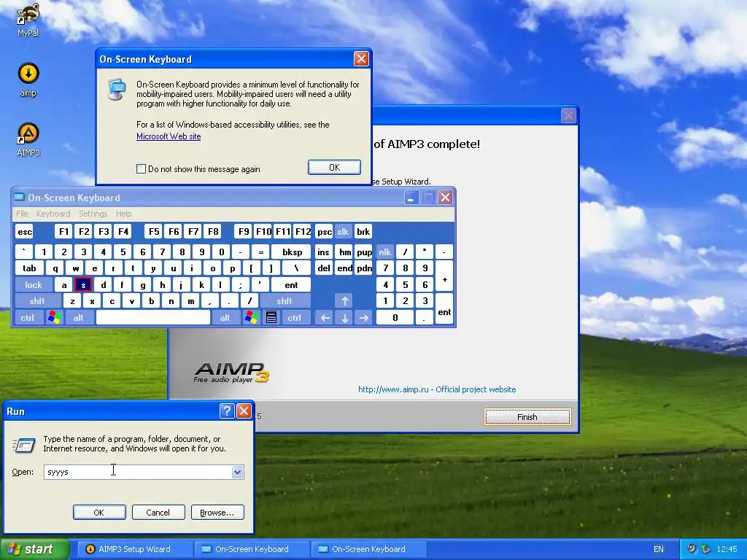The height and width of the screenshot is (560, 747).
Task: Toggle the slk scroll lock key
Action: (x=343, y=232)
